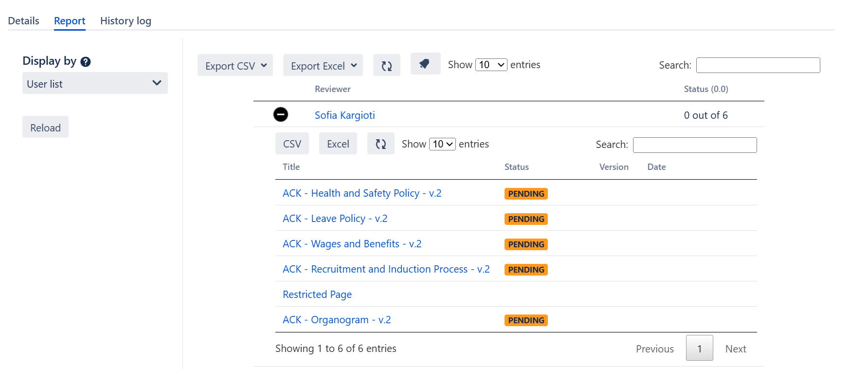
Task: Collapse Sofia Kargioti's row with minus icon
Action: [x=281, y=114]
